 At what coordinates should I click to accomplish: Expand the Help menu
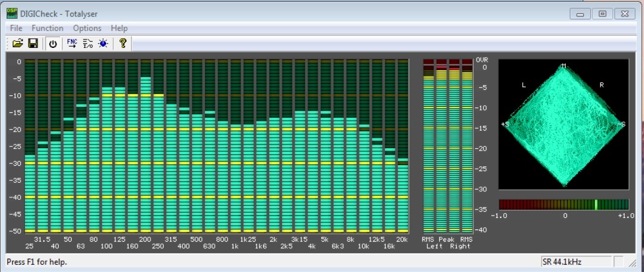119,28
